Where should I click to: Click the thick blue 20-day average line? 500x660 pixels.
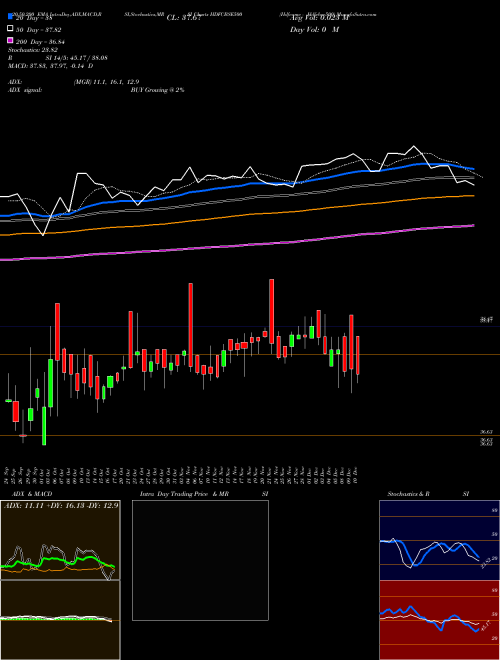point(237,185)
